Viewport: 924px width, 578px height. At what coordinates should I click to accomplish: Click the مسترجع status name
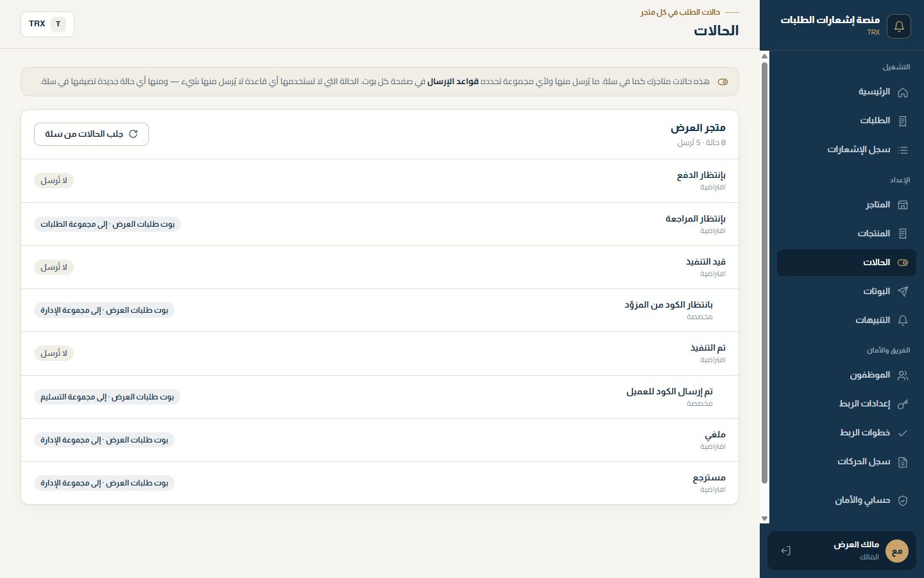coord(709,478)
